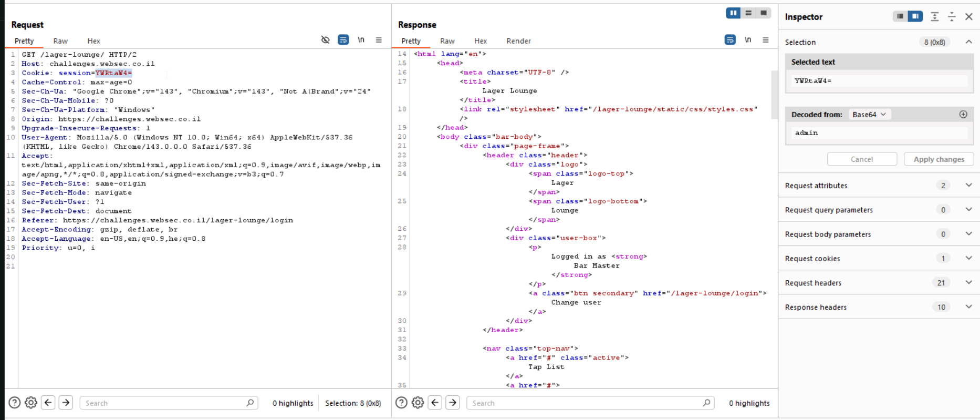Click Response help question mark icon
This screenshot has height=420, width=980.
pyautogui.click(x=401, y=403)
